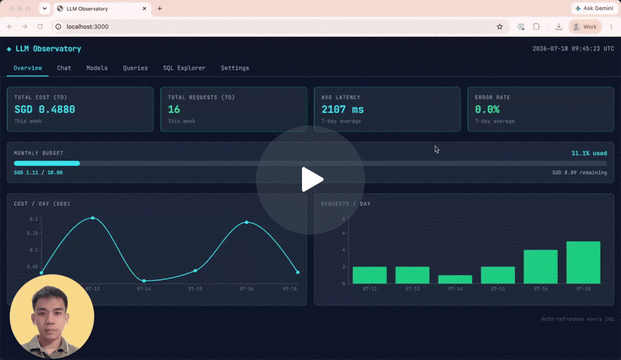The image size is (621, 360).
Task: Click the Work profile button
Action: pos(585,27)
